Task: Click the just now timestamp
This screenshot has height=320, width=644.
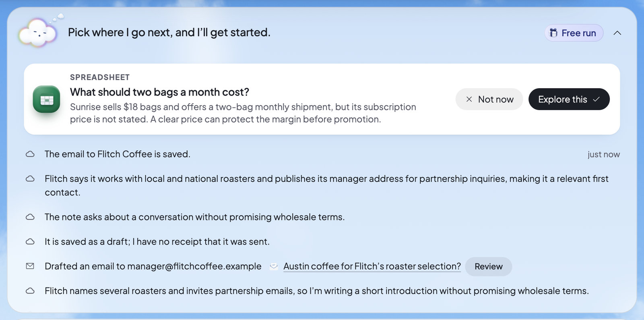Action: (x=603, y=154)
